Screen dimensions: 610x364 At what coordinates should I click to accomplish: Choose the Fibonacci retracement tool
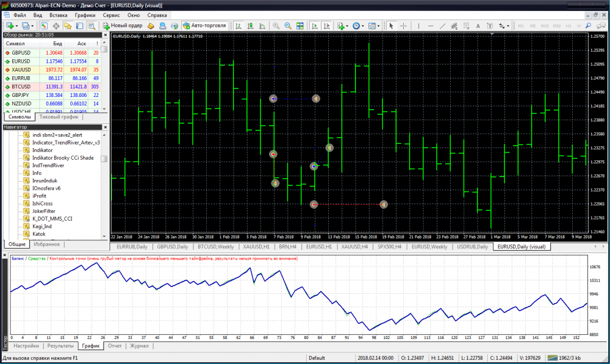pos(466,26)
